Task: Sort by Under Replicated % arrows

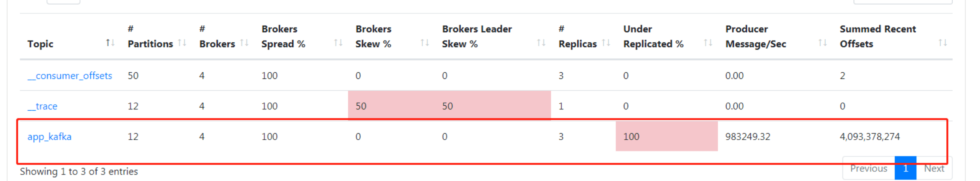Action: (x=708, y=43)
